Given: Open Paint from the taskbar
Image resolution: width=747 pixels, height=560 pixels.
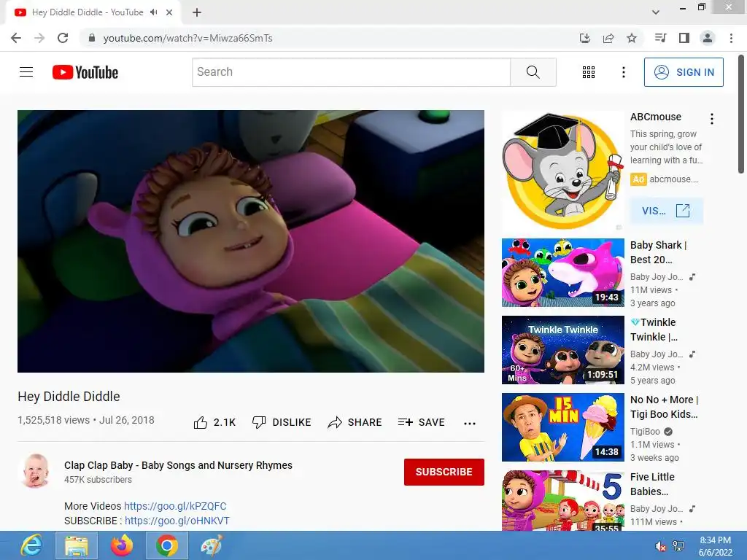Looking at the screenshot, I should tap(212, 545).
